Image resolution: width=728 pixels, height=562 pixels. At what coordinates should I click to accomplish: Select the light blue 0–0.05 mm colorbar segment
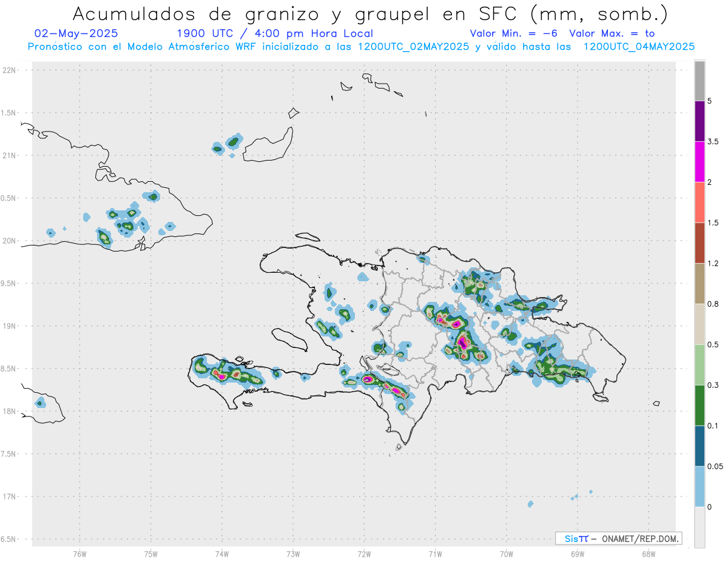coord(699,487)
